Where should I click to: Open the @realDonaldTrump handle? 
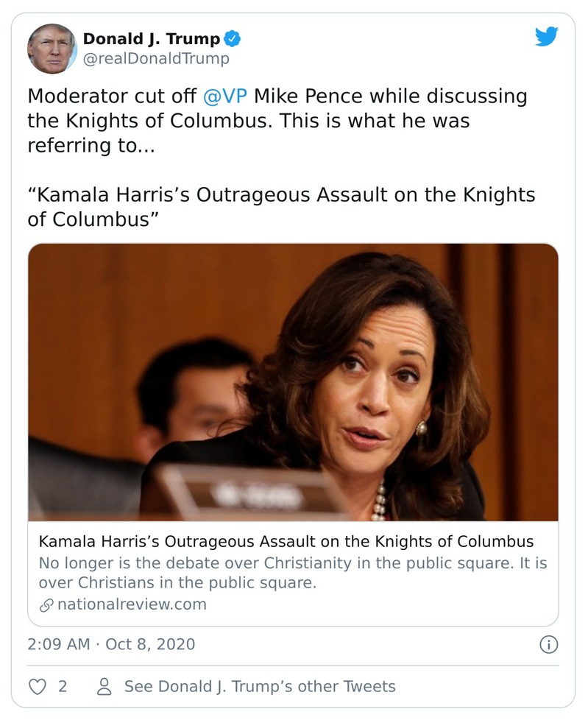(155, 59)
